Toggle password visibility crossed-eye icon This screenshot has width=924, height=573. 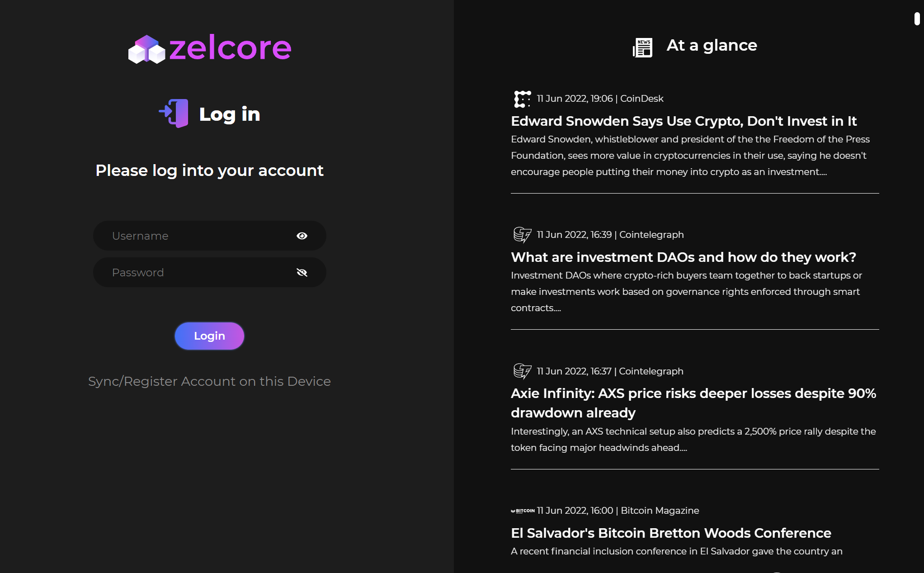[302, 272]
